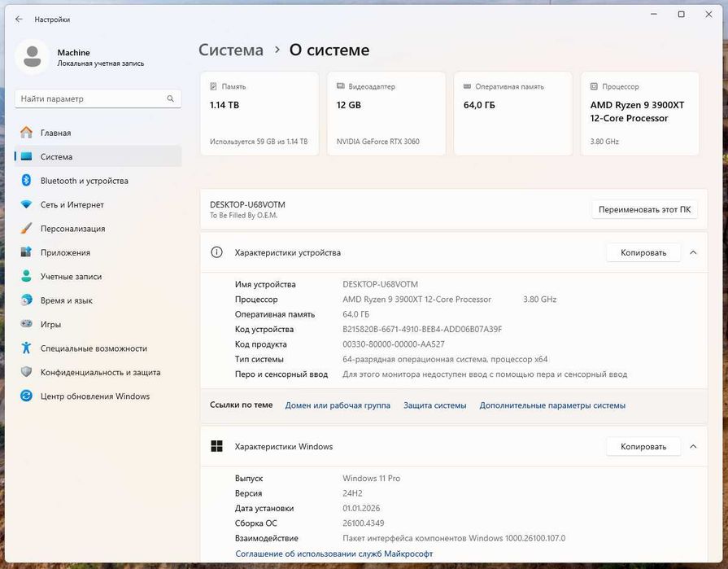Collapse Характеристики Windows with chevron
This screenshot has width=728, height=569.
pyautogui.click(x=693, y=446)
